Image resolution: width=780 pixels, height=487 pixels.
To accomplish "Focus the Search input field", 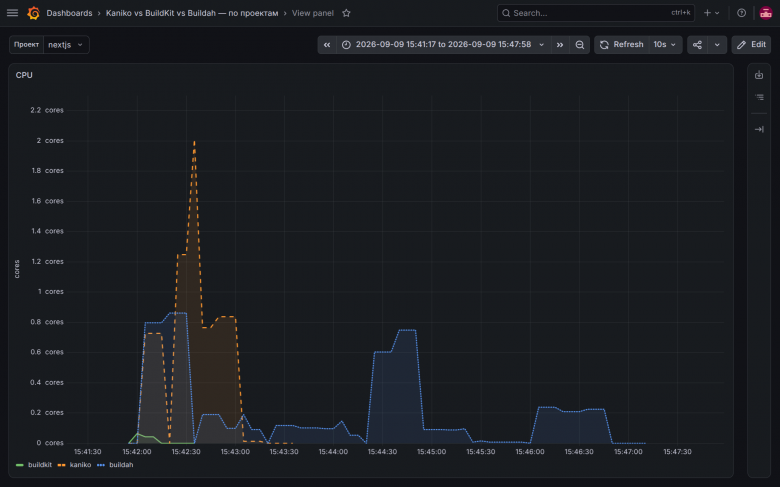I will pyautogui.click(x=595, y=13).
